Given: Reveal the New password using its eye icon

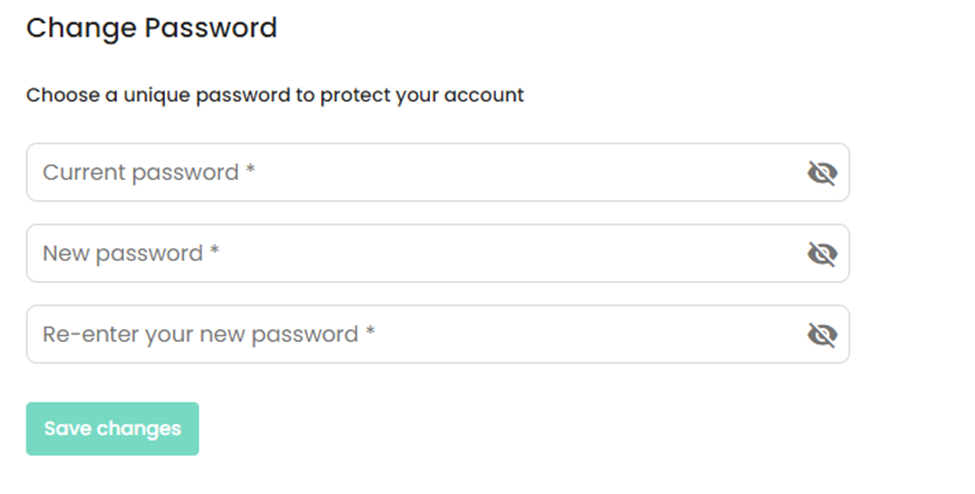Looking at the screenshot, I should [x=821, y=255].
